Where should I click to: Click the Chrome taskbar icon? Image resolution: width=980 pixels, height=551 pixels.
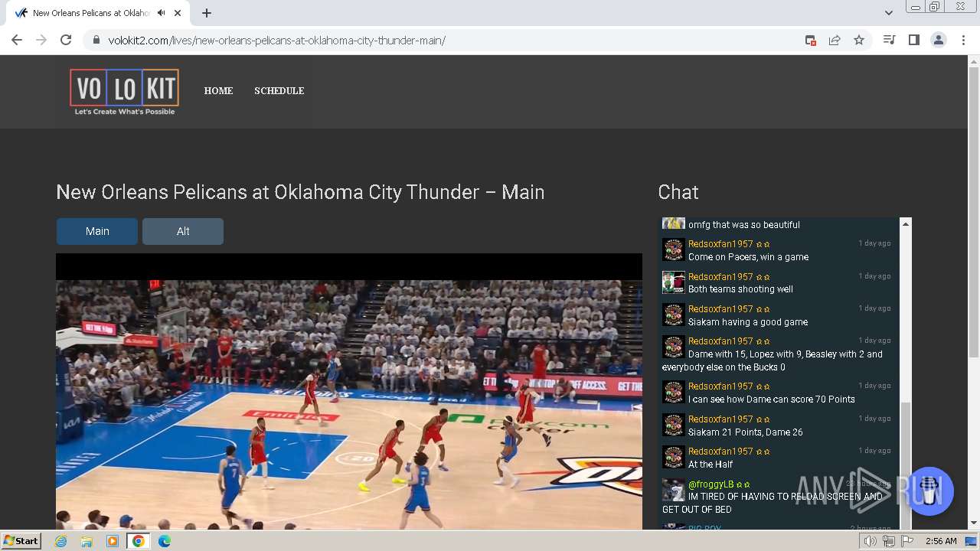tap(139, 541)
